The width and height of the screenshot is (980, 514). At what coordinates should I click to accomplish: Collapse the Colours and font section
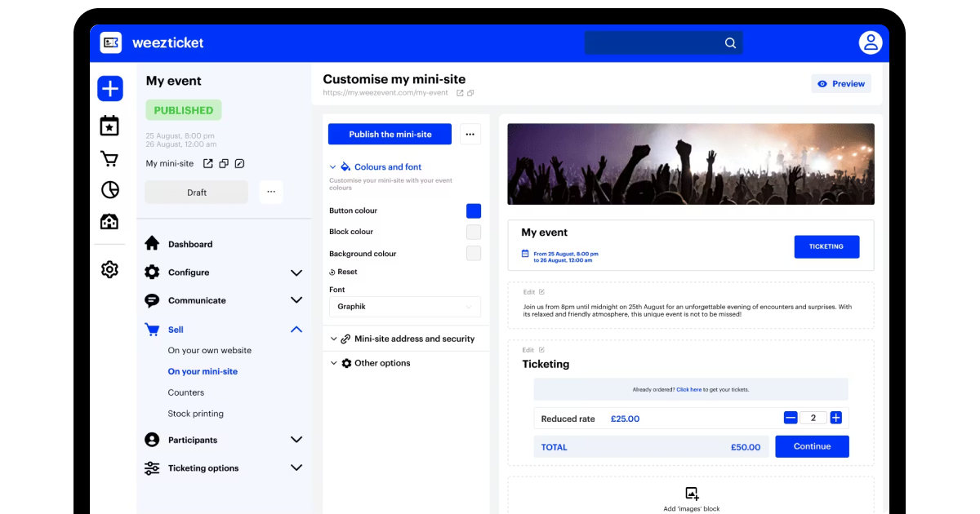[333, 166]
